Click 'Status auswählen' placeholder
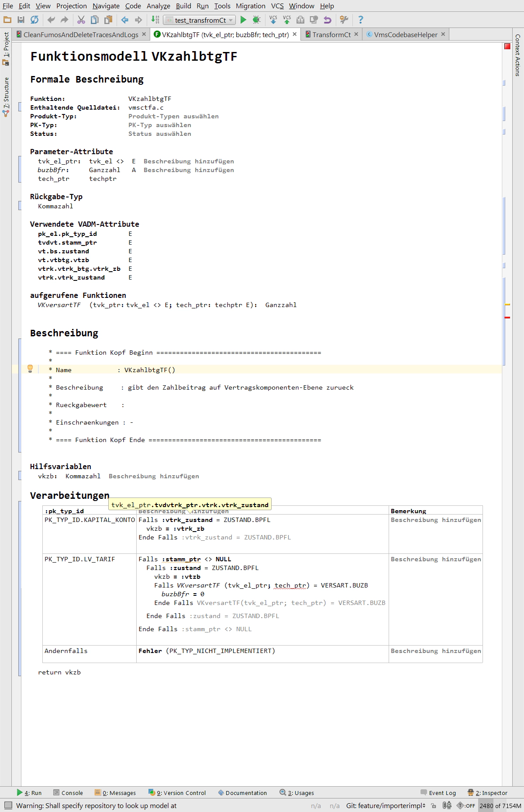Image resolution: width=524 pixels, height=812 pixels. tap(160, 134)
